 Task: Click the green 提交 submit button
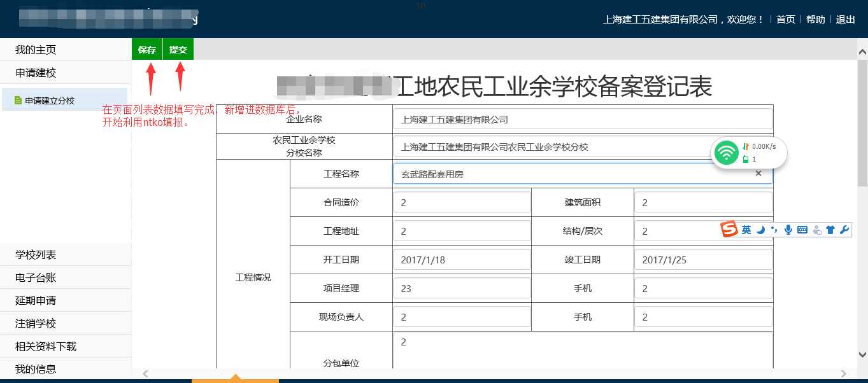(178, 50)
